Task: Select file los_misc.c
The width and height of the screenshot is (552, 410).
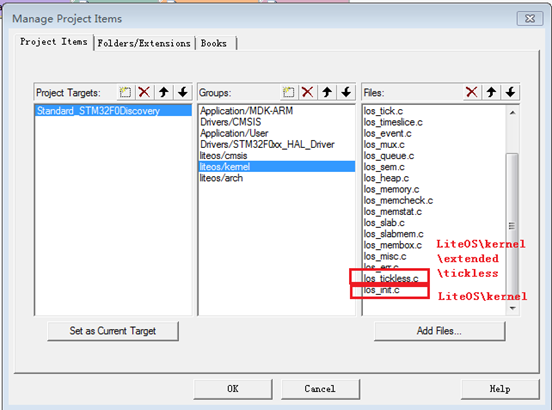Action: coord(385,256)
